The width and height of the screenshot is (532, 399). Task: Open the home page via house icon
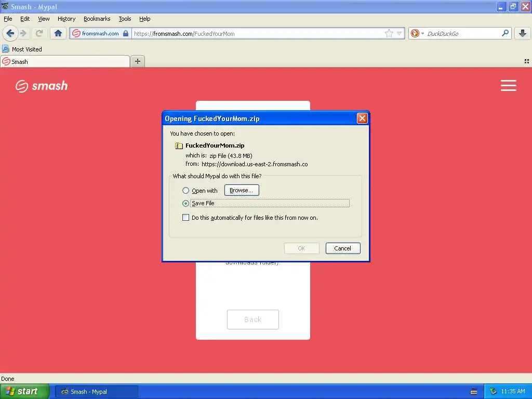(58, 33)
